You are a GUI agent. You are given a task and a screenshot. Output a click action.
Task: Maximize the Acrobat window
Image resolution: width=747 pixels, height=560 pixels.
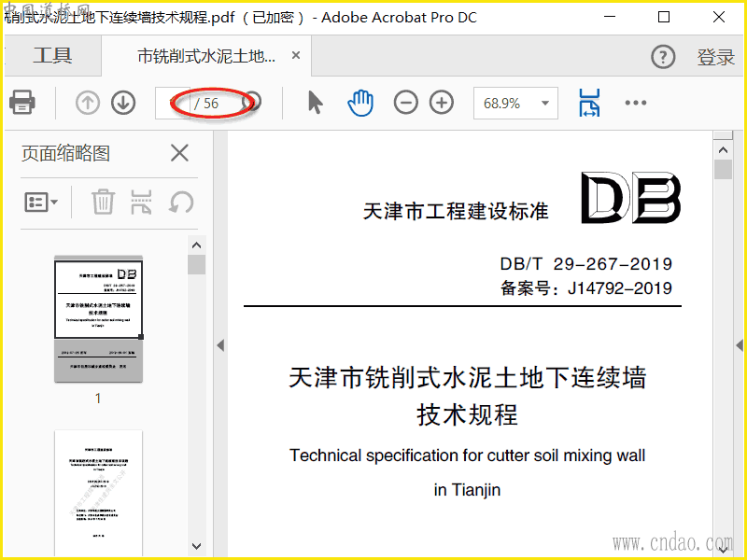pyautogui.click(x=664, y=17)
